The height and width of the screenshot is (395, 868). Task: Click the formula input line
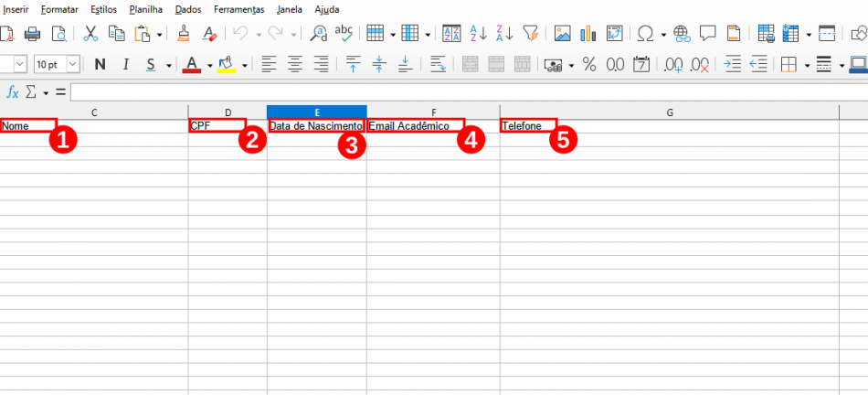[469, 92]
